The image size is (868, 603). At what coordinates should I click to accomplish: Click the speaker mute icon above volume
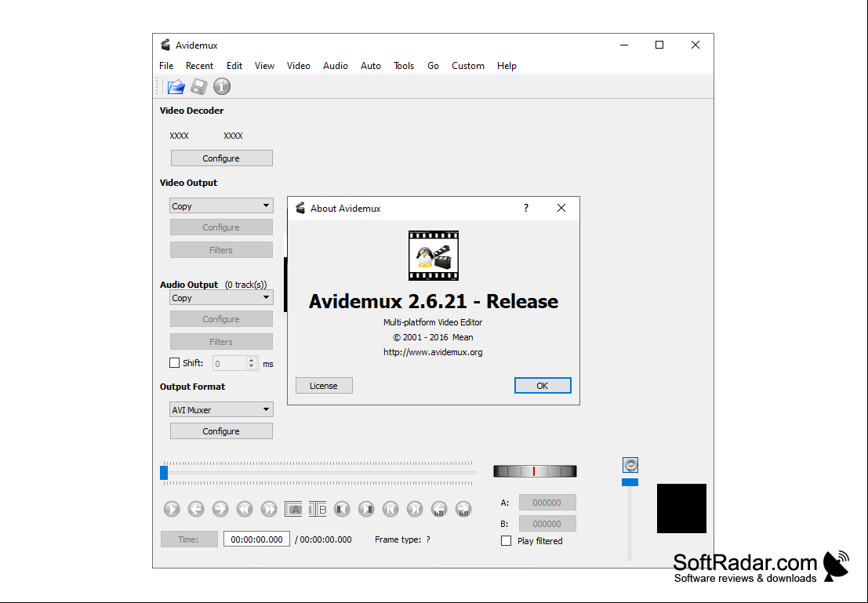click(x=630, y=465)
